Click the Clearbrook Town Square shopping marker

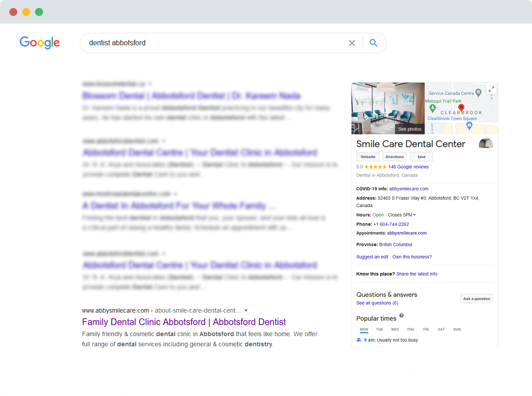[469, 126]
